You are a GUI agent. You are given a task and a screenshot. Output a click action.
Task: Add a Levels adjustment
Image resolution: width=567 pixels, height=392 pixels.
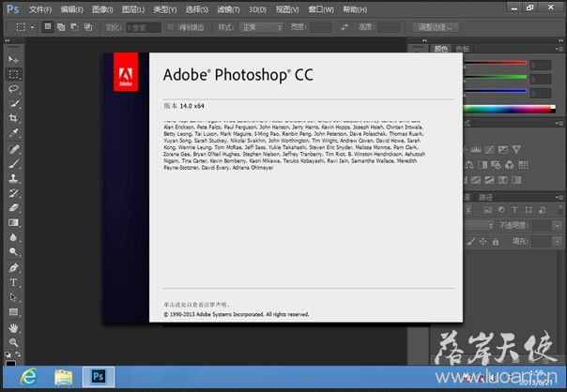click(x=476, y=149)
